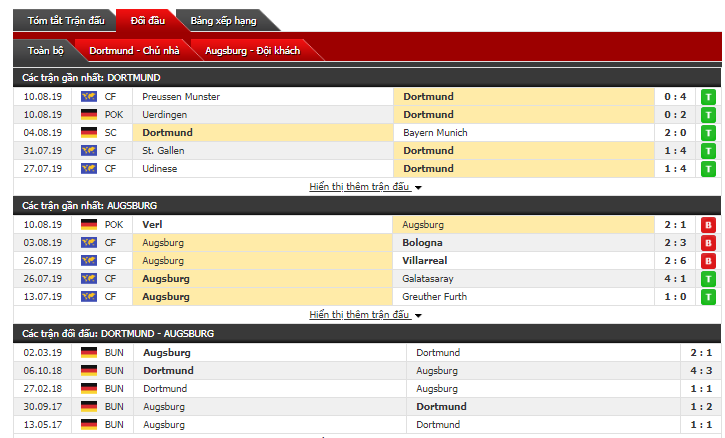Viewport: 725px width, 438px height.
Task: Click the BUN code in 06.10.18 row
Action: coord(114,371)
